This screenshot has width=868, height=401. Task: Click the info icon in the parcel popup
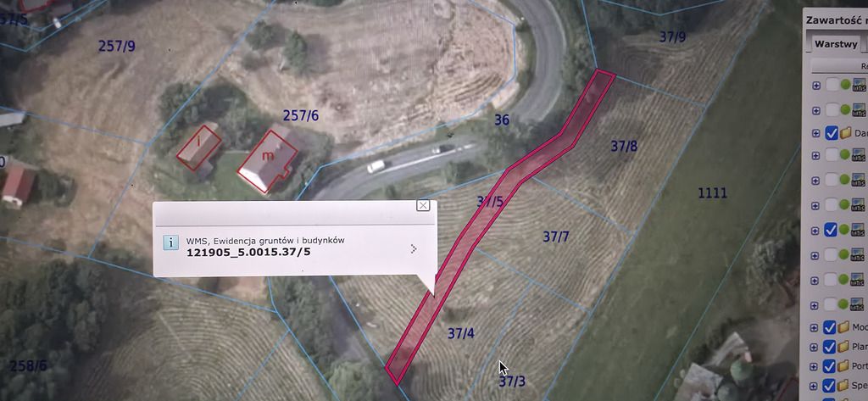tap(171, 242)
